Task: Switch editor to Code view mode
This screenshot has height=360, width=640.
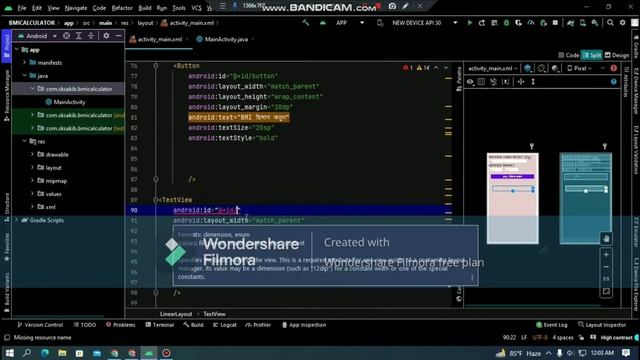Action: 569,55
